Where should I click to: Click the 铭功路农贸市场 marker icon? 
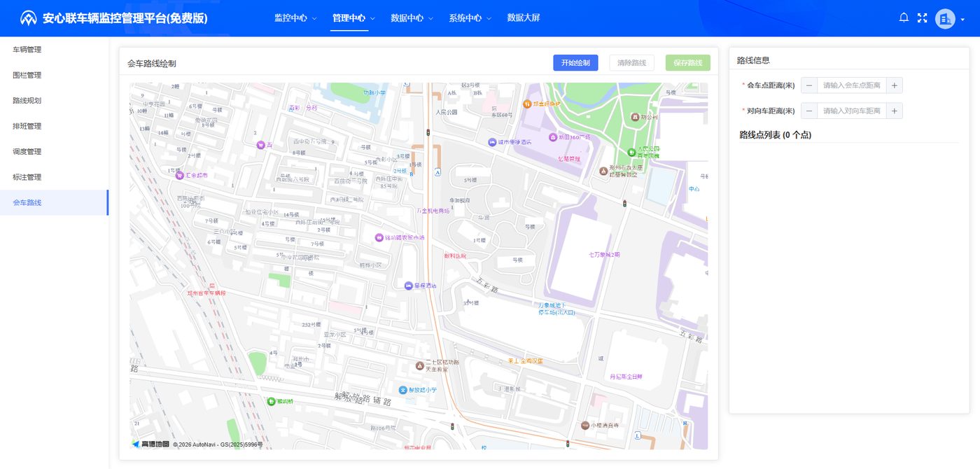(x=379, y=238)
